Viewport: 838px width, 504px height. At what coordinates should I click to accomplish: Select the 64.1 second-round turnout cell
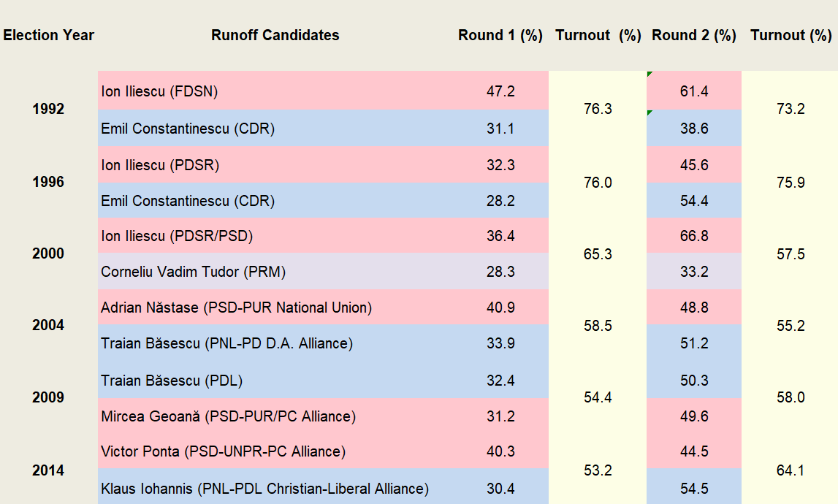tap(791, 471)
